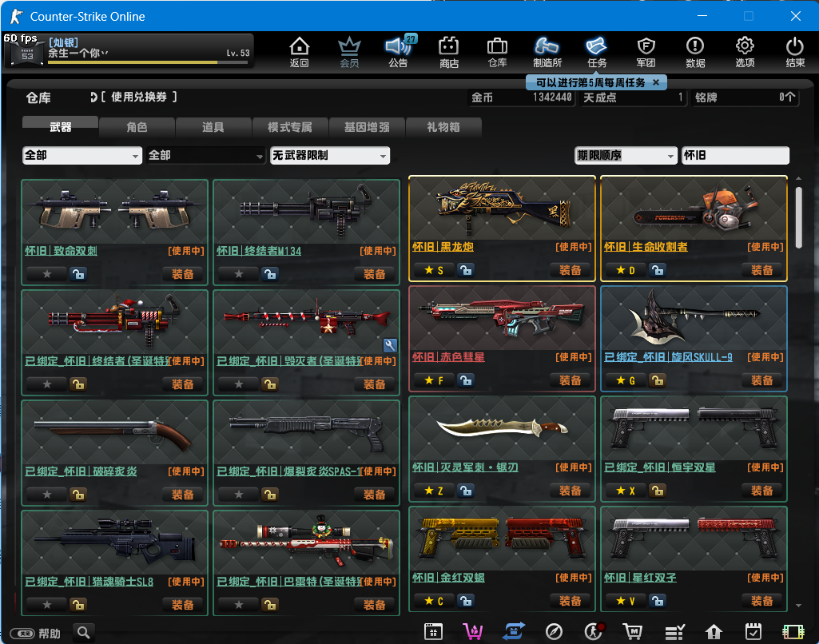Open the 数据 stats icon
The width and height of the screenshot is (819, 644).
695,52
